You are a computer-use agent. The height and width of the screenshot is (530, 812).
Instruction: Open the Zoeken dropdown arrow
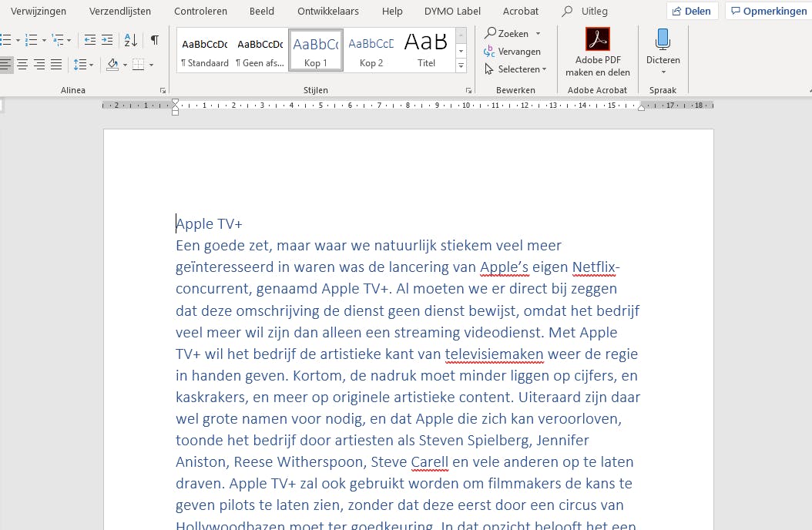(x=538, y=34)
